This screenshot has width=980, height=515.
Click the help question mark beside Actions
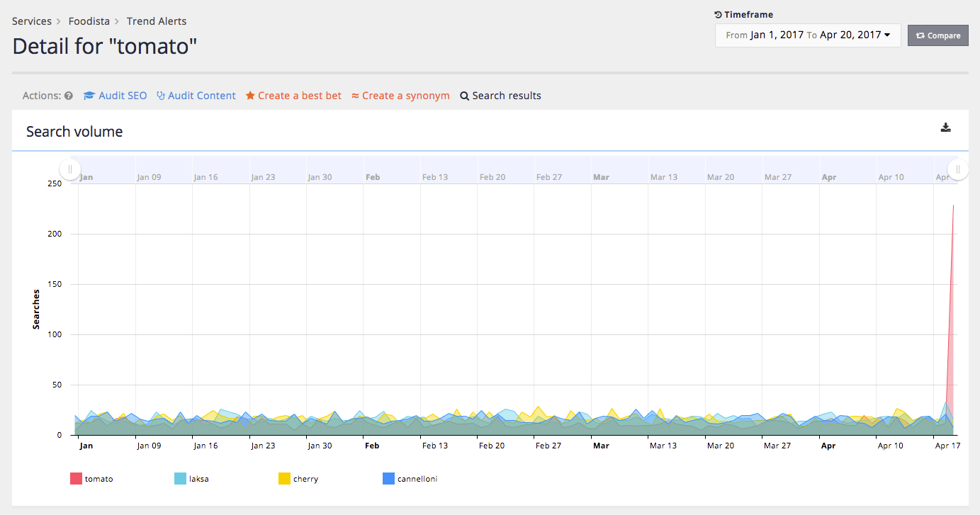coord(69,96)
